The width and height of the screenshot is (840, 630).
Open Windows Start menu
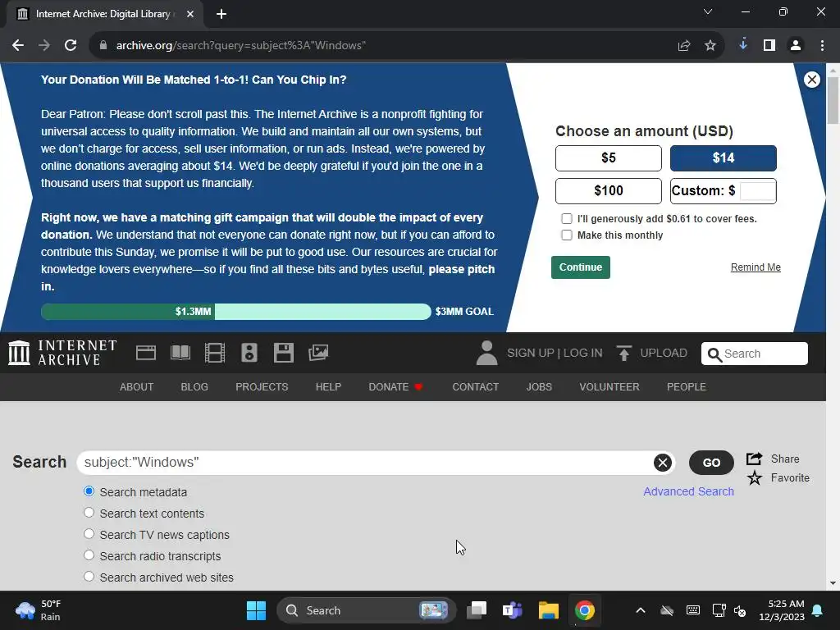point(256,610)
